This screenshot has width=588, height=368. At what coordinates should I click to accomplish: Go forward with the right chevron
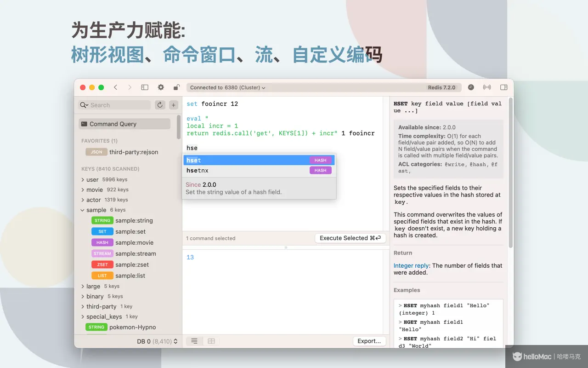130,87
